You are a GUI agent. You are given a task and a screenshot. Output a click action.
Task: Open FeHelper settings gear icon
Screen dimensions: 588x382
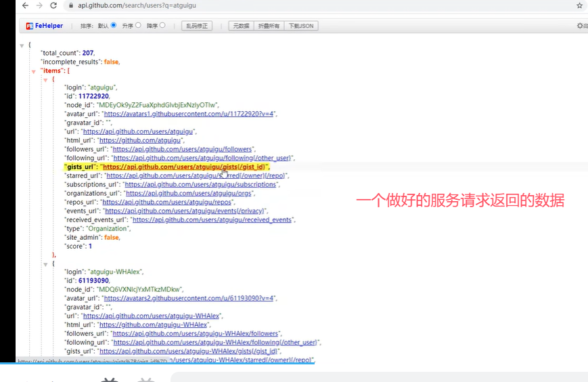pyautogui.click(x=580, y=26)
